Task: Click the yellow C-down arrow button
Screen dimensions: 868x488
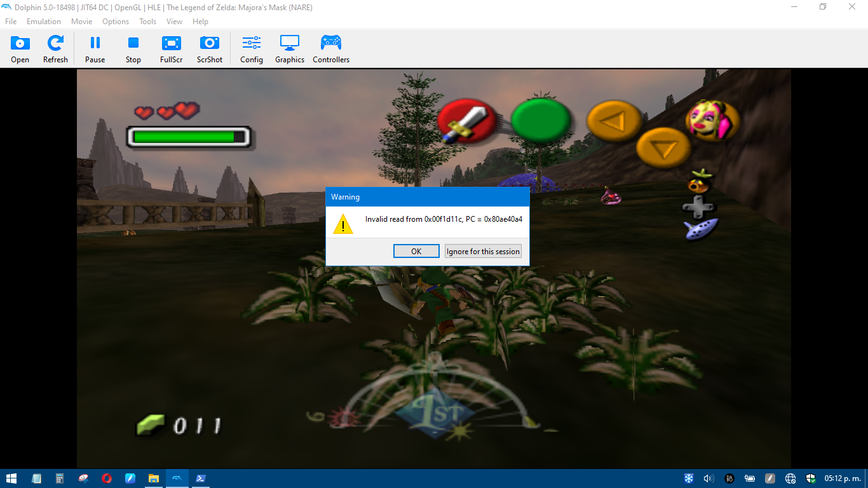Action: [x=663, y=147]
